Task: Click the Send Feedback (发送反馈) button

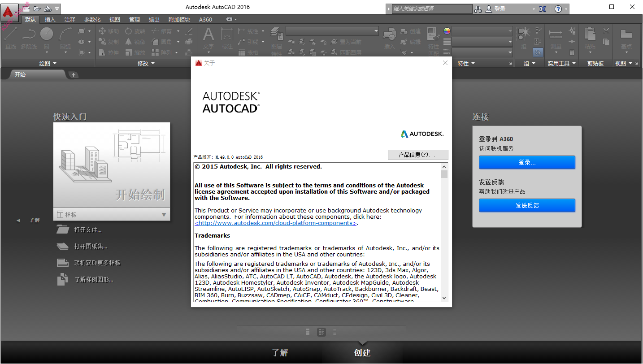Action: coord(527,205)
